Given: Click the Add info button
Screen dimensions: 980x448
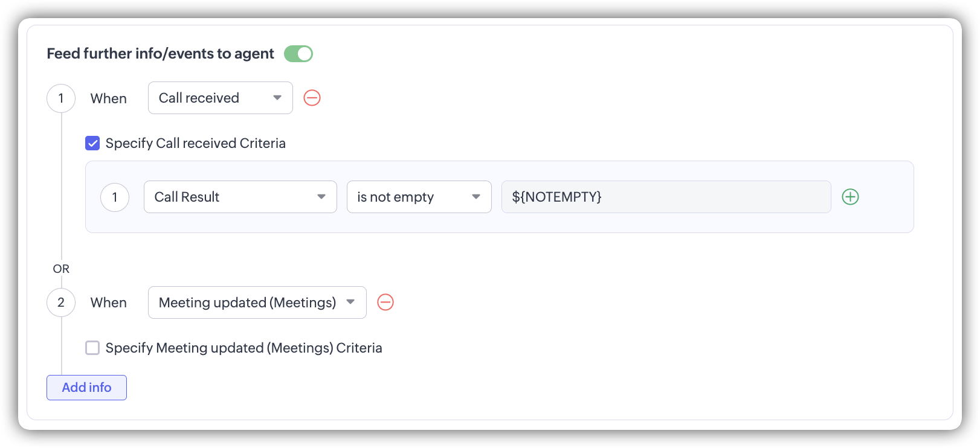Looking at the screenshot, I should coord(86,388).
